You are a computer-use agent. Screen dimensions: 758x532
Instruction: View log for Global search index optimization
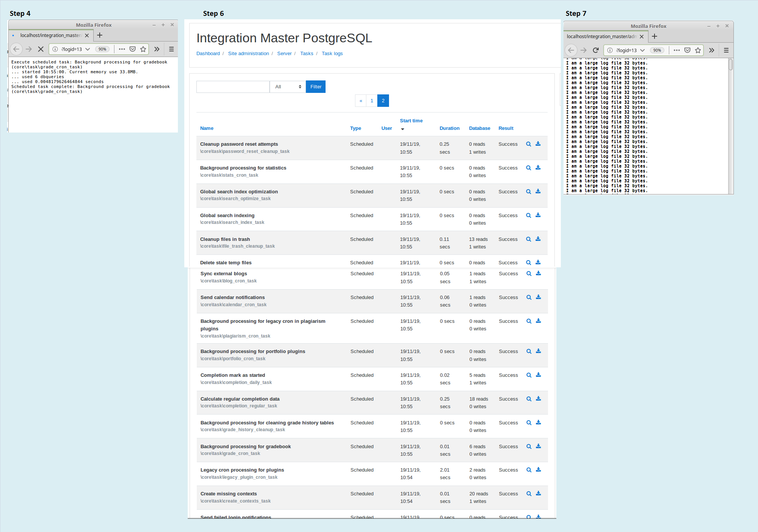tap(528, 192)
